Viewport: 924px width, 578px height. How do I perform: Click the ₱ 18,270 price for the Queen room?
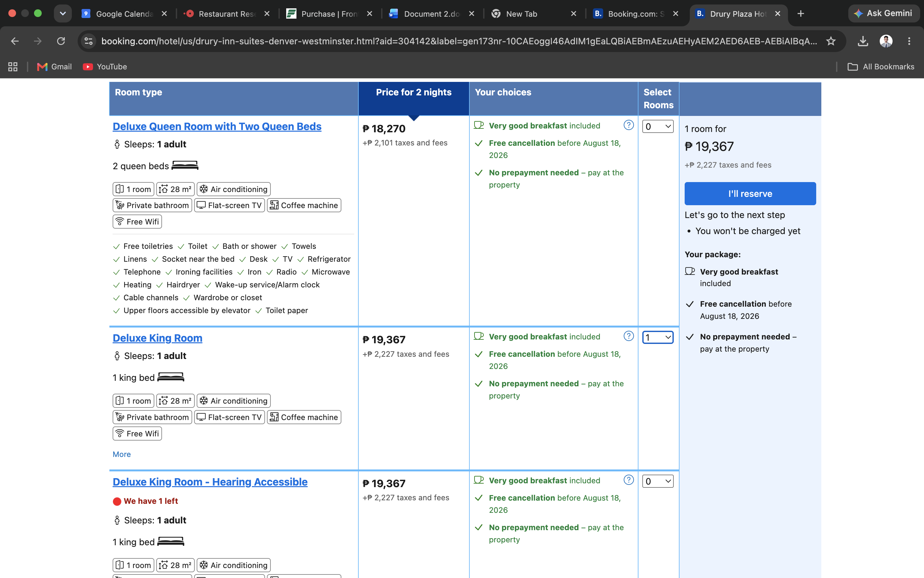pyautogui.click(x=384, y=129)
